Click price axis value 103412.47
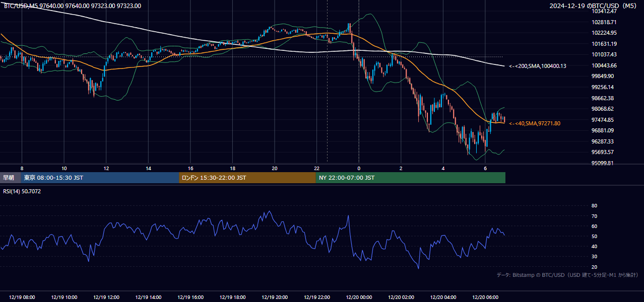 [604, 11]
